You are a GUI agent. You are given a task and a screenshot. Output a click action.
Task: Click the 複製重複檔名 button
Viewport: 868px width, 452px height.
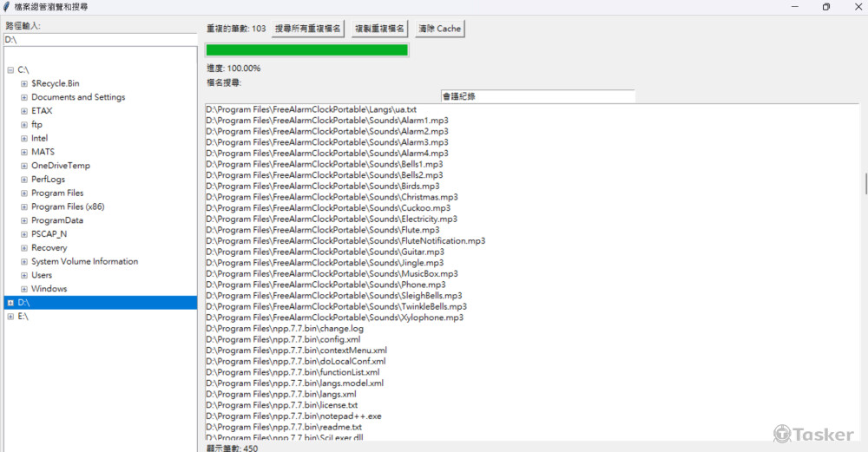[380, 29]
